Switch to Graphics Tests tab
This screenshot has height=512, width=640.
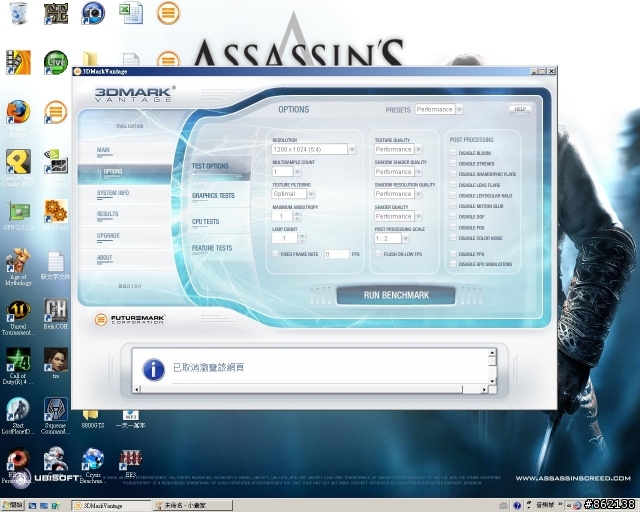213,196
